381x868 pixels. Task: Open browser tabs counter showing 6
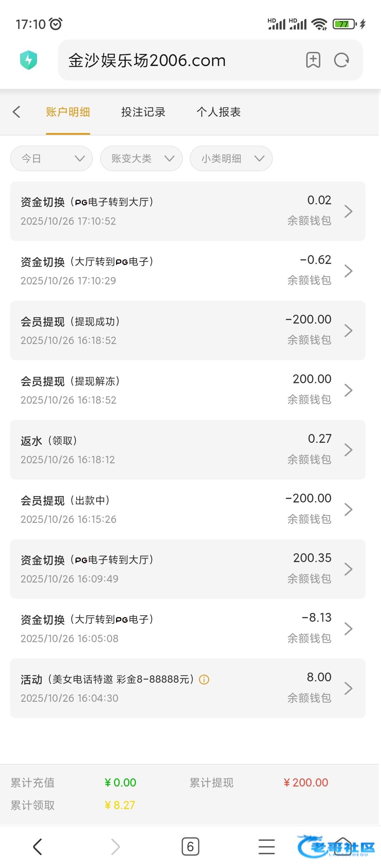tap(190, 846)
